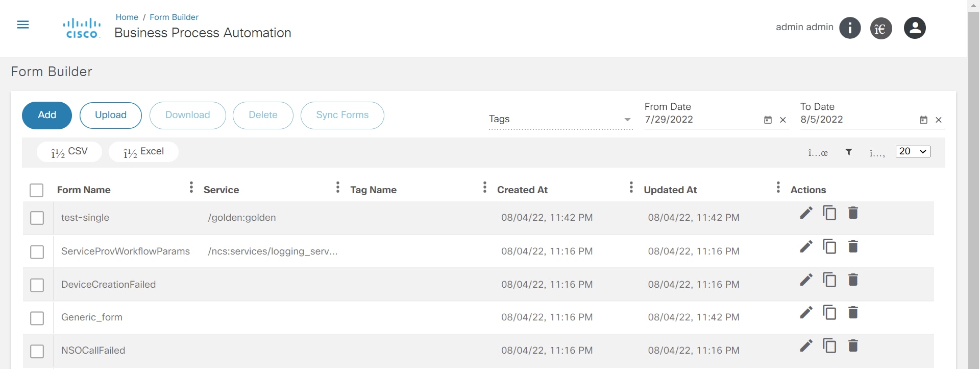The width and height of the screenshot is (980, 369).
Task: Open the user profile icon
Action: (x=915, y=28)
